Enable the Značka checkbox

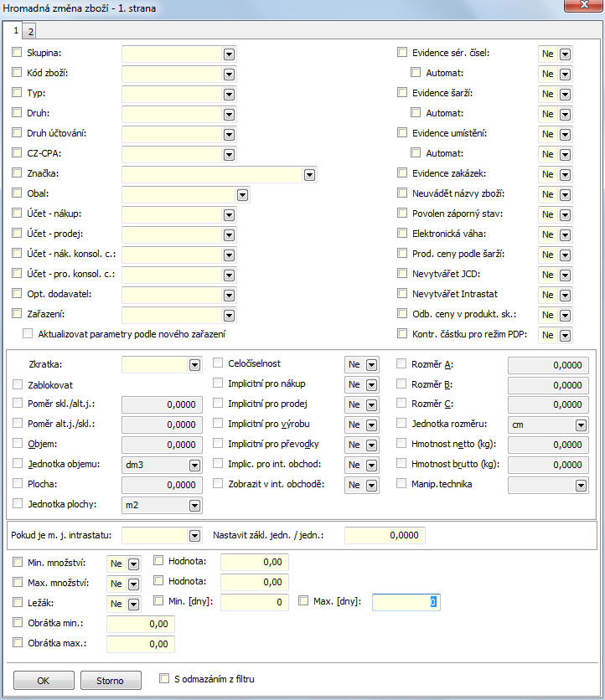point(17,172)
